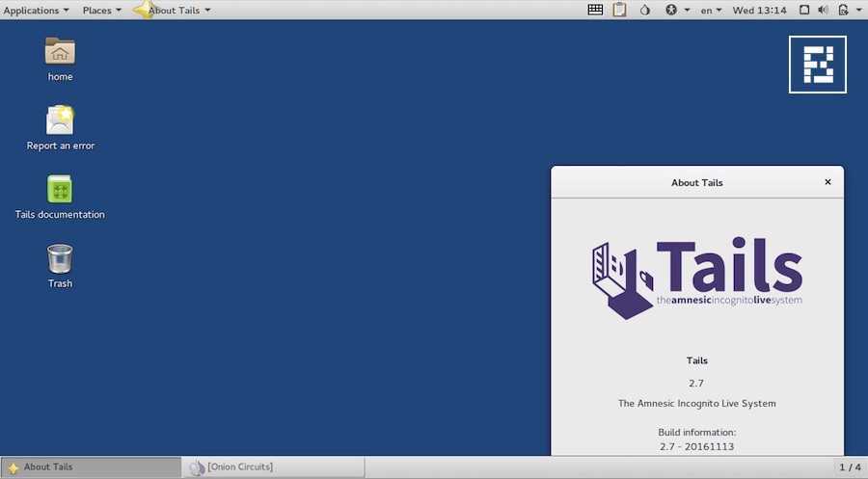This screenshot has width=868, height=479.
Task: Click the Wed 13:14 clock
Action: pyautogui.click(x=759, y=10)
